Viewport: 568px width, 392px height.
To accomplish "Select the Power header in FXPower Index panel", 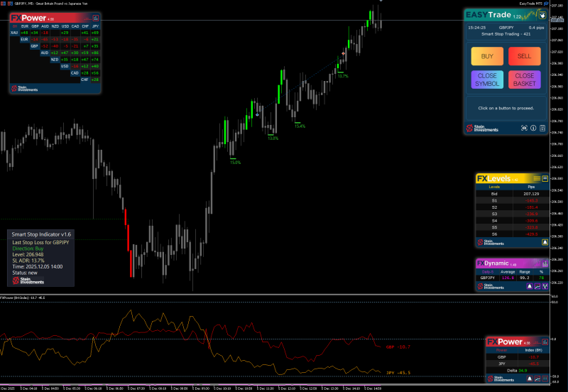I will (x=501, y=350).
